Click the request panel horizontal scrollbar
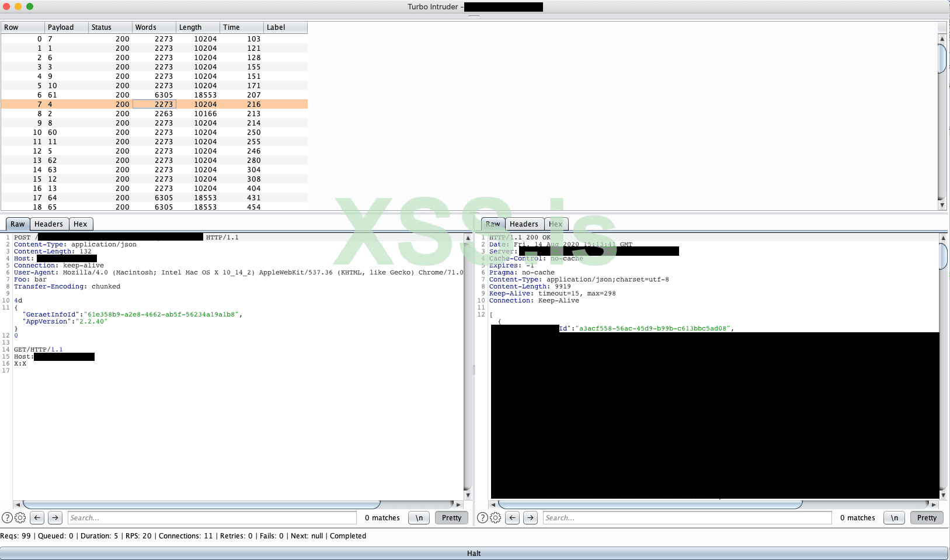 point(201,505)
